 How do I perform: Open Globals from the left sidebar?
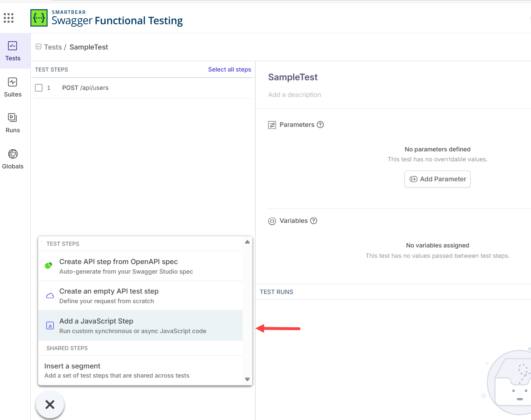tap(12, 159)
